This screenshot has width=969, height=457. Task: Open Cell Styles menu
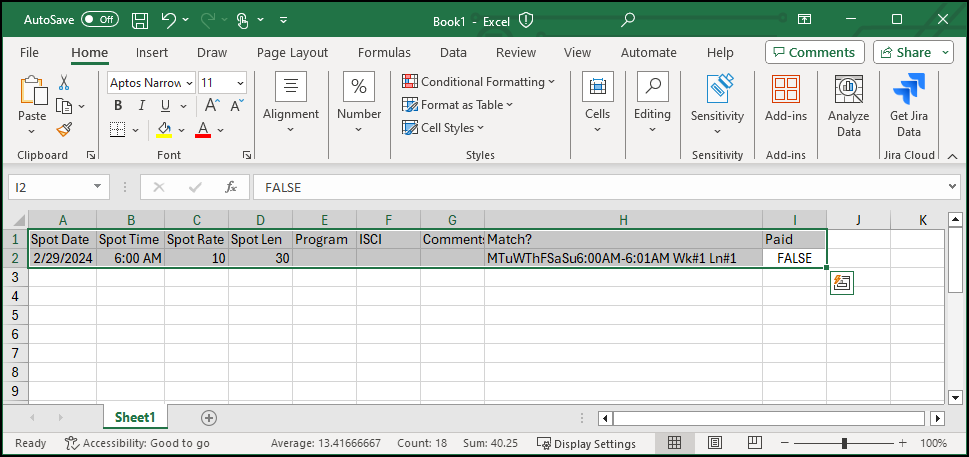point(443,128)
